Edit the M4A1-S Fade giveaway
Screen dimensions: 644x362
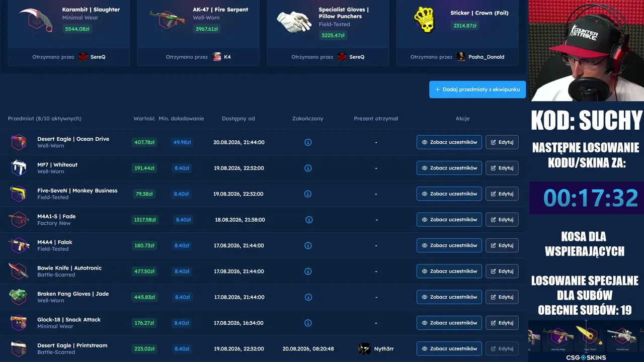point(502,220)
